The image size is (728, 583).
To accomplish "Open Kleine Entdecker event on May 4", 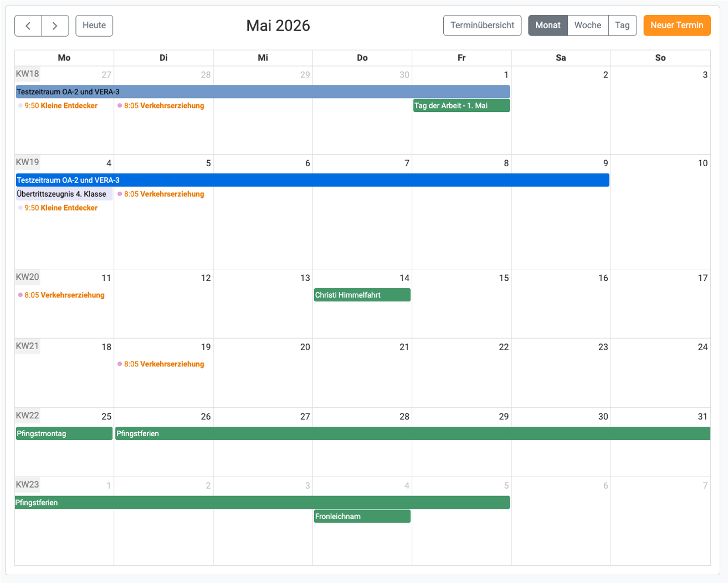I will [60, 208].
